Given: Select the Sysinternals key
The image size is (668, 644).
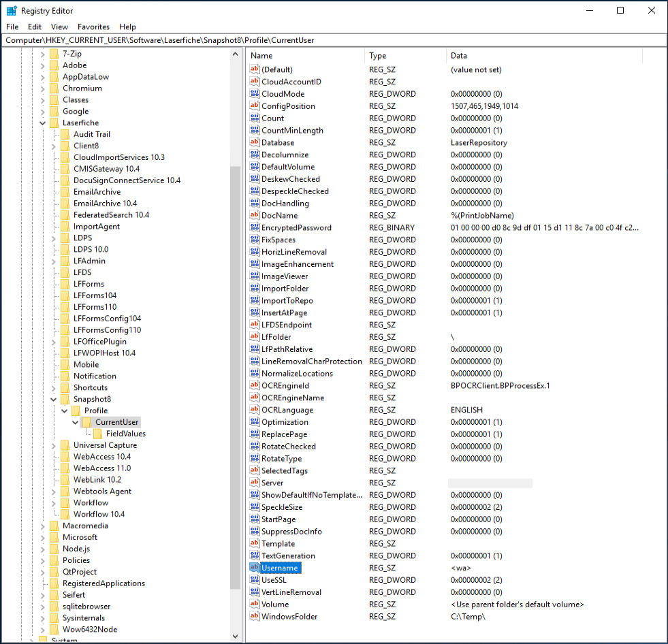Looking at the screenshot, I should point(84,617).
